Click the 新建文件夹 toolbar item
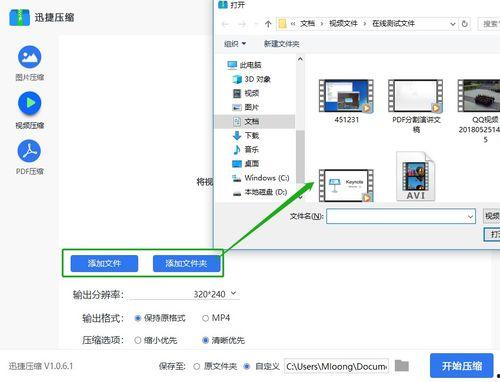Screen dimensions: 500x382 click(x=281, y=44)
